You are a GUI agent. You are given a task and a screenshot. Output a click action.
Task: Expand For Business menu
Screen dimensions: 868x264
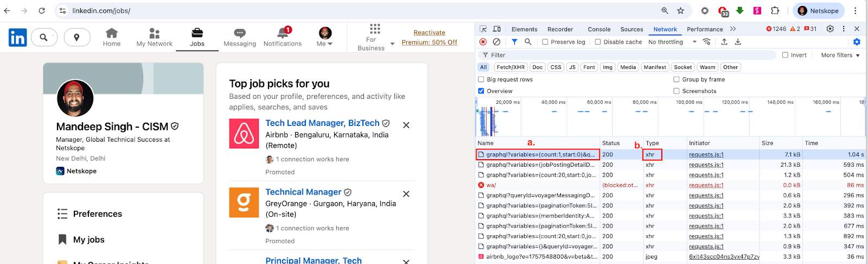click(x=375, y=37)
